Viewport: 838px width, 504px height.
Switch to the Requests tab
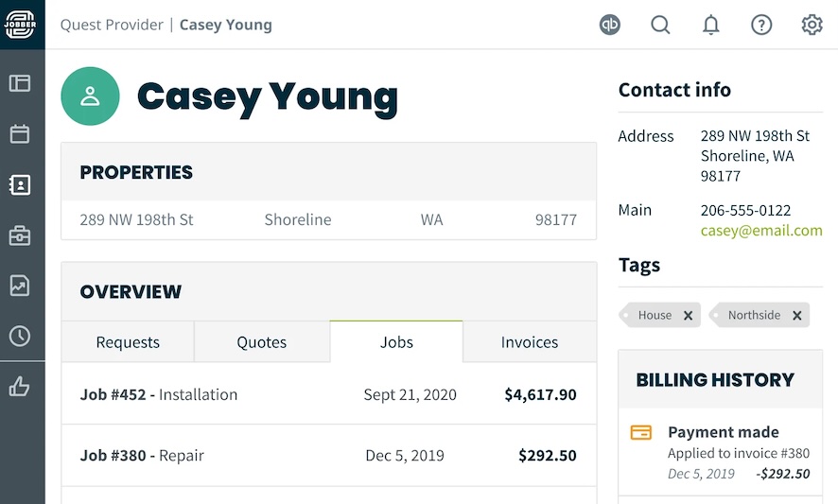(x=128, y=342)
